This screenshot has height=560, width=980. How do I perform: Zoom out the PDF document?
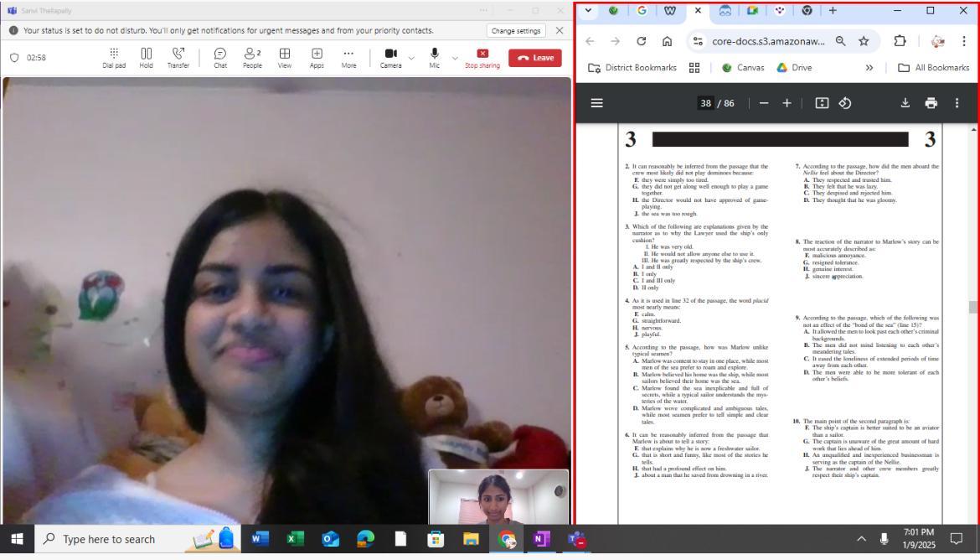point(764,103)
